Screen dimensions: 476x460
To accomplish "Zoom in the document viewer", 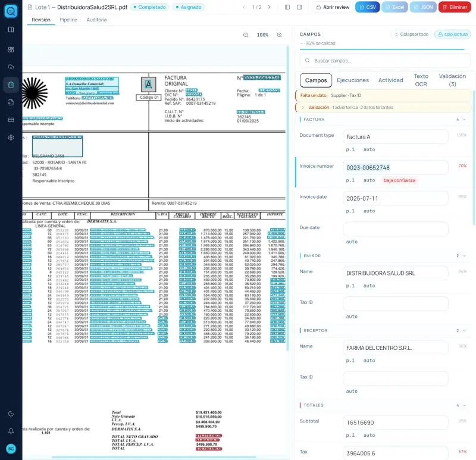I will point(279,35).
